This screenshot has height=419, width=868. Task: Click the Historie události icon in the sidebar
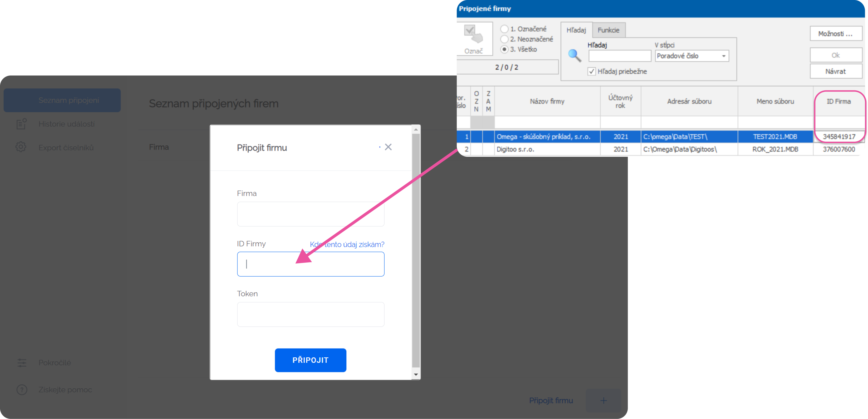click(22, 124)
